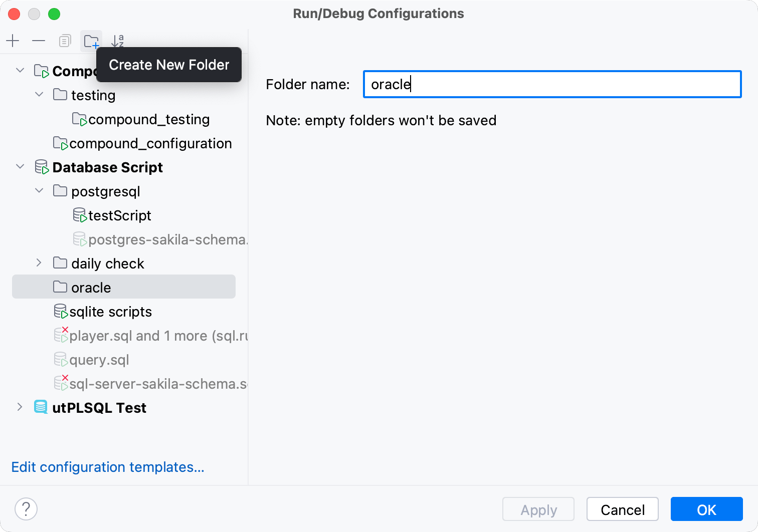The width and height of the screenshot is (758, 532).
Task: Add a new run configuration
Action: pyautogui.click(x=13, y=41)
